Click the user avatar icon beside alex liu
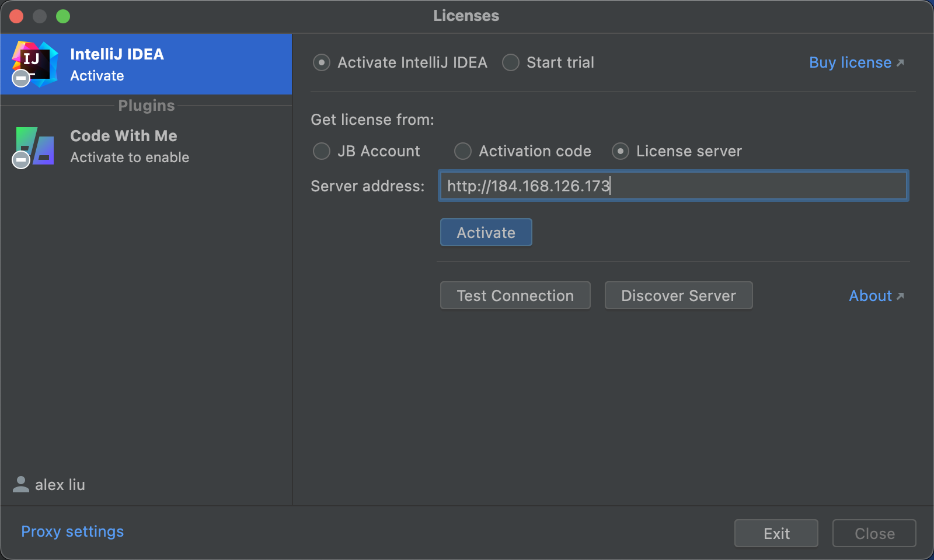The image size is (934, 560). click(x=21, y=484)
